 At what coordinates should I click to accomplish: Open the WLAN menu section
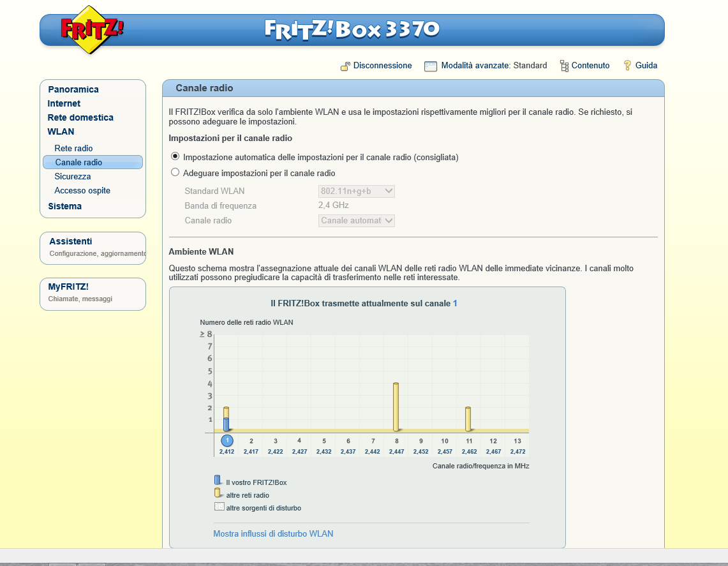click(61, 131)
